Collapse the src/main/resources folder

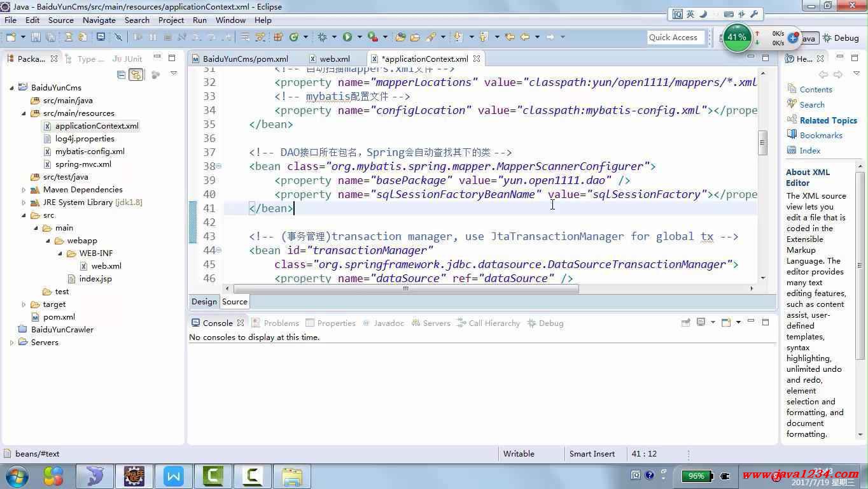tap(24, 113)
